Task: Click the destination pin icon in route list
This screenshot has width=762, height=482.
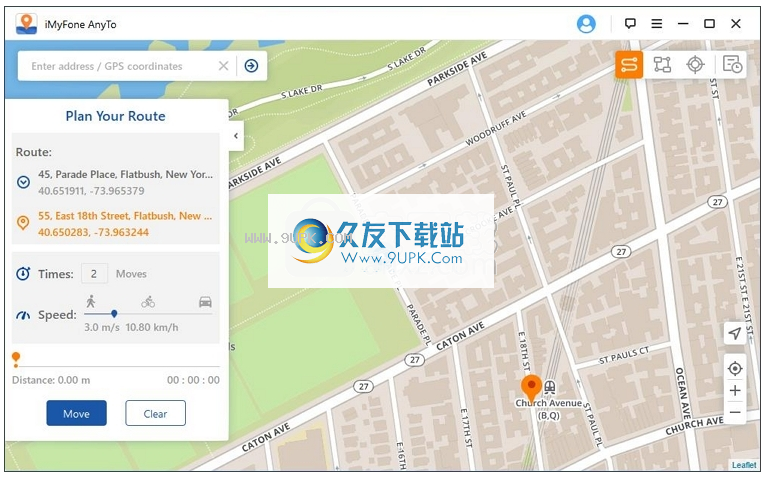Action: pos(23,223)
